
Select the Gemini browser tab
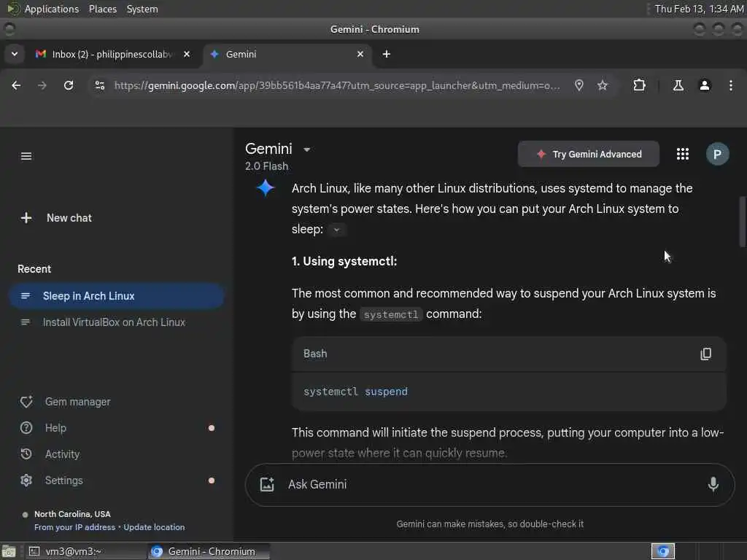pos(287,54)
